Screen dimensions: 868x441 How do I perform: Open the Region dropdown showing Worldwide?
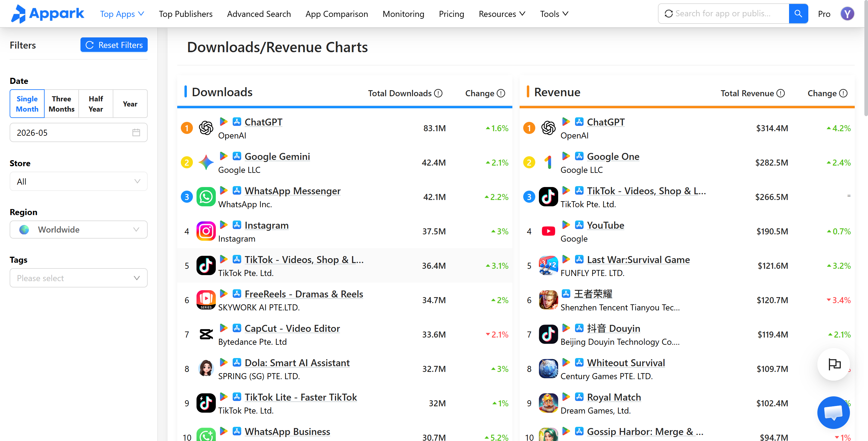(x=78, y=230)
